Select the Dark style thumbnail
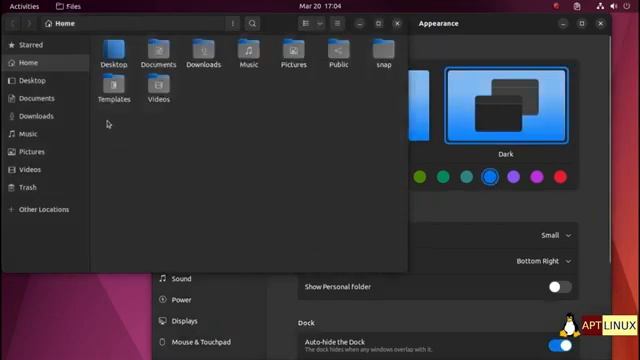This screenshot has height=360, width=640. pos(506,106)
